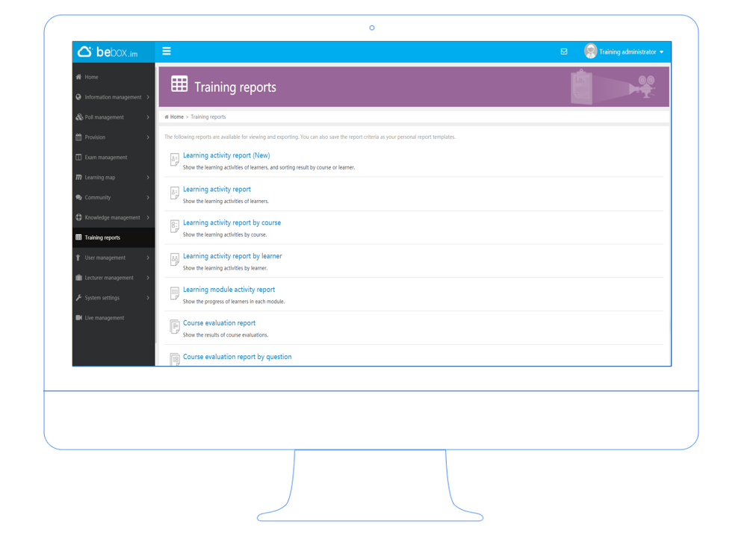Click the icon beside Learning activity report by learner

click(175, 260)
